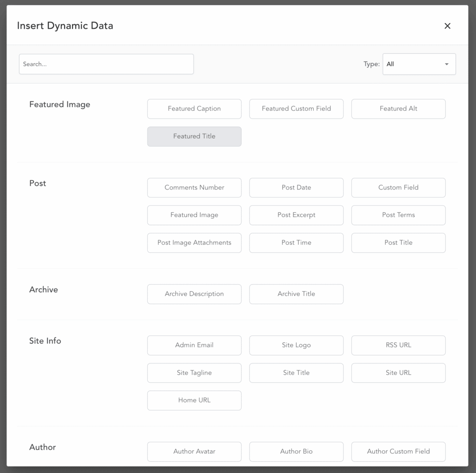
Task: Select the Featured Caption option
Action: 194,109
